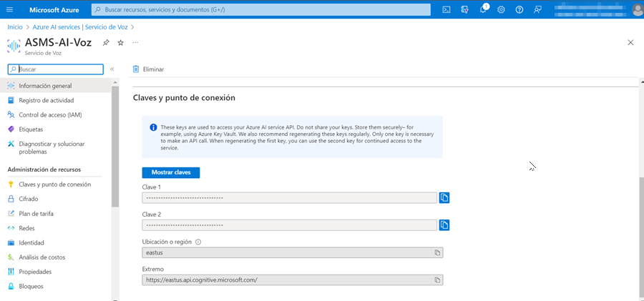Screen dimensions: 644x301
Task: Mark ASMS-AI-Voz as favorite star
Action: click(x=120, y=43)
